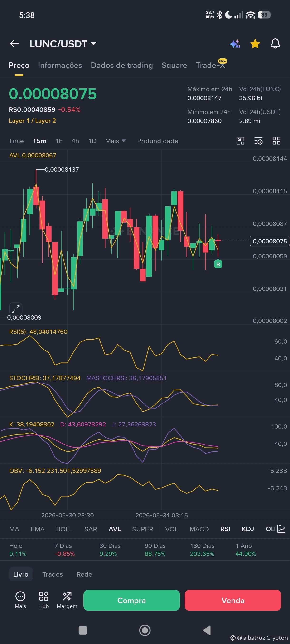The height and width of the screenshot is (644, 290).
Task: Open the Dados de trading tab
Action: tap(122, 66)
